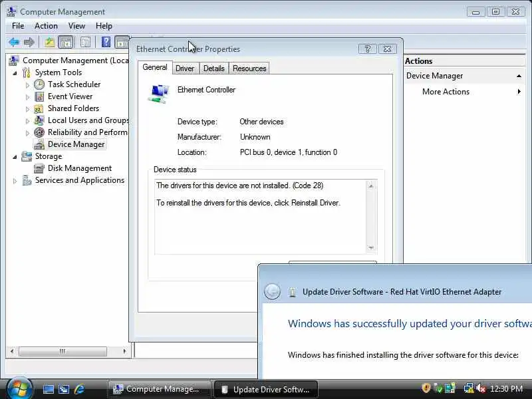Viewport: 532px width, 399px height.
Task: Collapse the Storage tree node
Action: (x=15, y=157)
